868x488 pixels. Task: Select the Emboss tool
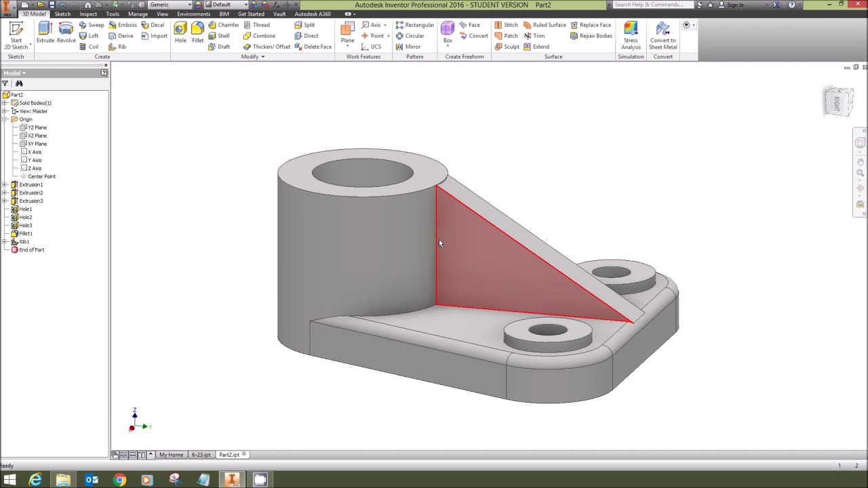[122, 25]
